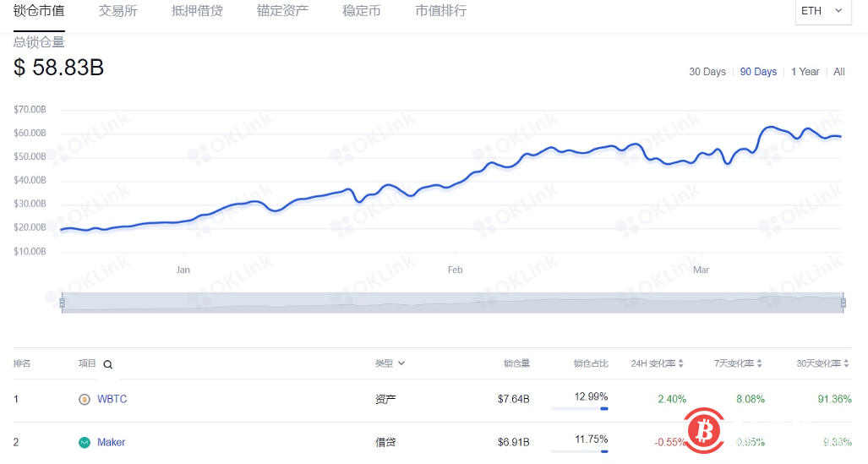This screenshot has width=868, height=464.
Task: Set chart range to 1 Year
Action: pos(805,72)
